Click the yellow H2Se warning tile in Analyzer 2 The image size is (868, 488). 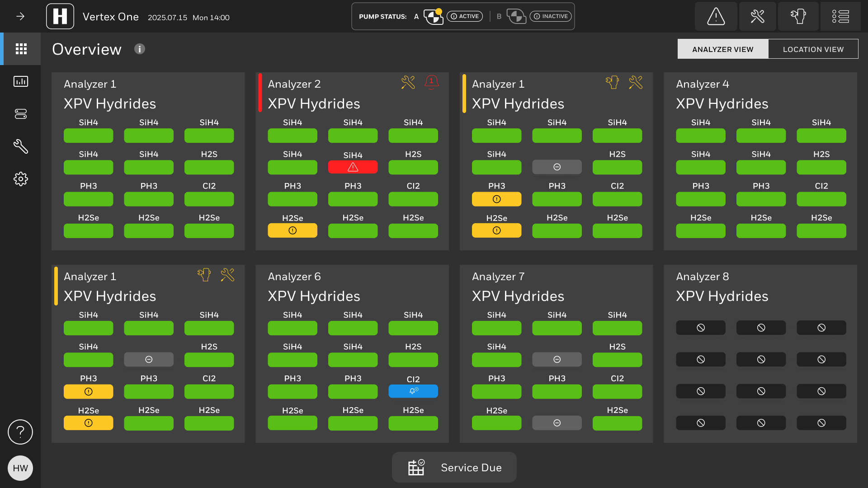point(292,230)
